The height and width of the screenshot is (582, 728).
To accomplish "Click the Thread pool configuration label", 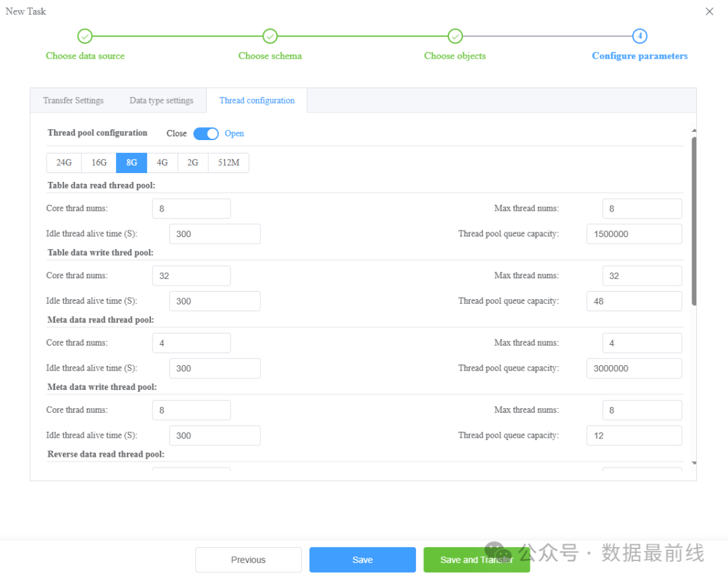I will 97,133.
